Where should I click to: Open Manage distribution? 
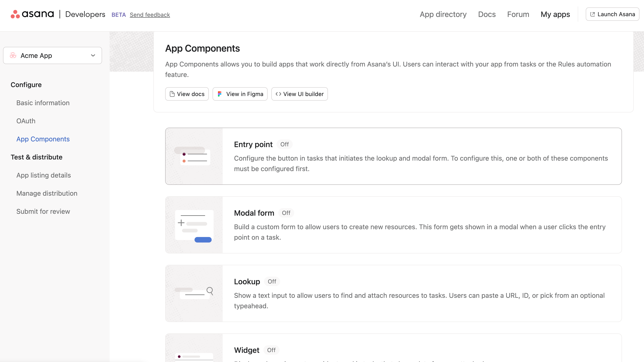[x=47, y=193]
